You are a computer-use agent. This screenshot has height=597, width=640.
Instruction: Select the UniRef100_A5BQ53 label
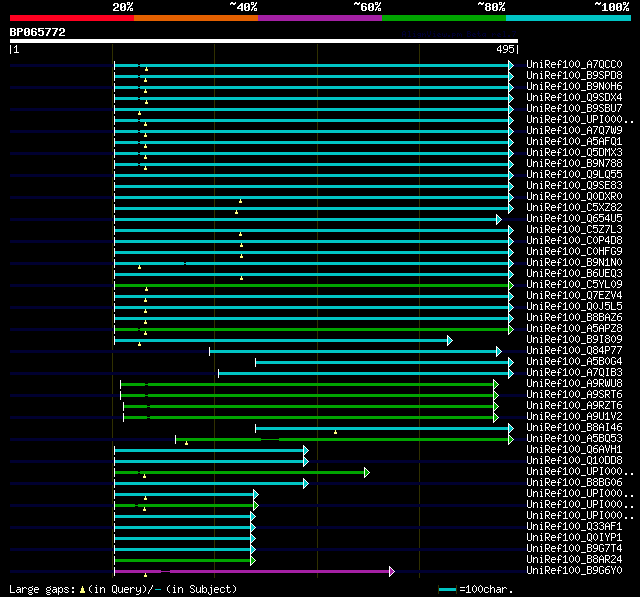[574, 439]
